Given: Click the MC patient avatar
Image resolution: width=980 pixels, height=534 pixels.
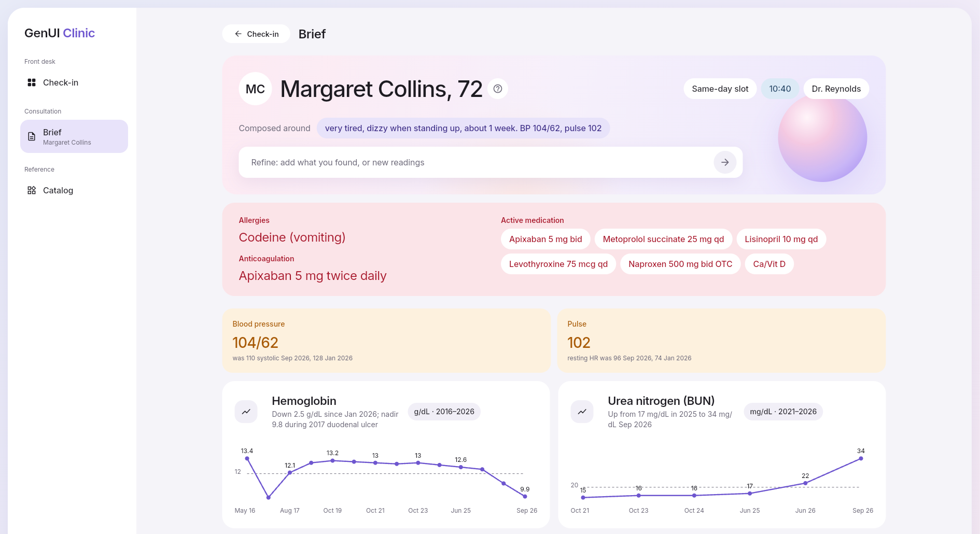Looking at the screenshot, I should coord(255,89).
